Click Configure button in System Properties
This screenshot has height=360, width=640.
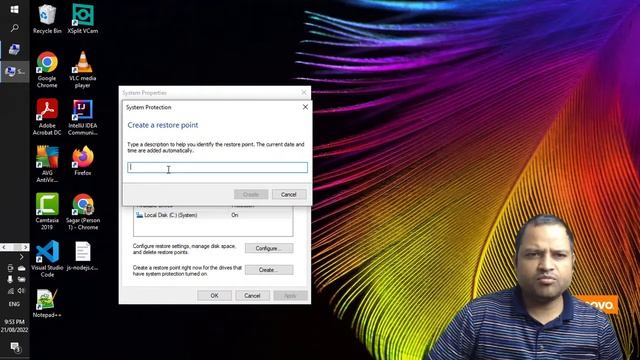269,248
